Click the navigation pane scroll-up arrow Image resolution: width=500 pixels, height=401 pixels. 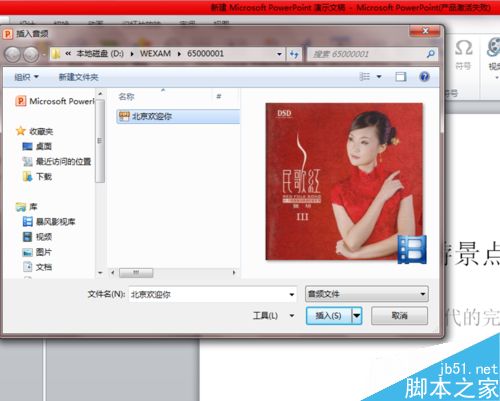tap(100, 94)
